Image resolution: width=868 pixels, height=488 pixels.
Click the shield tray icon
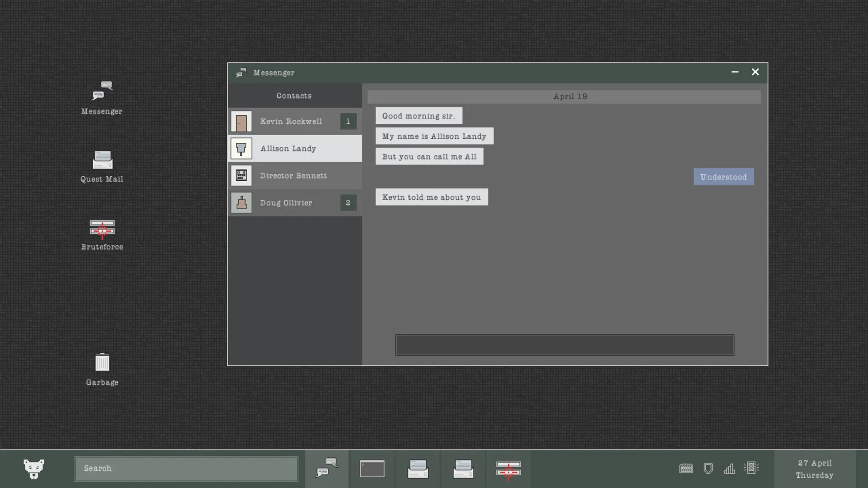tap(708, 469)
